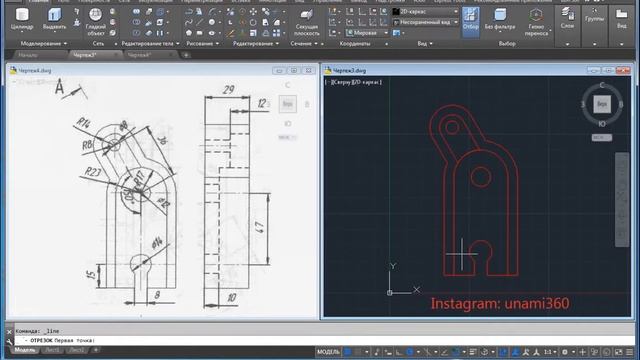This screenshot has width=640, height=360.
Task: Open the МСК dropdown under the right ViewCube
Action: pyautogui.click(x=602, y=138)
